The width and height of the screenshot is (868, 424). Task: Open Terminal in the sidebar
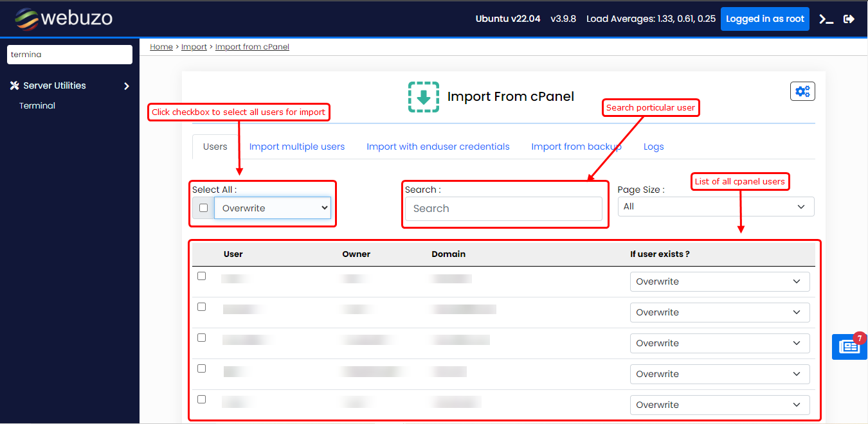tap(37, 105)
